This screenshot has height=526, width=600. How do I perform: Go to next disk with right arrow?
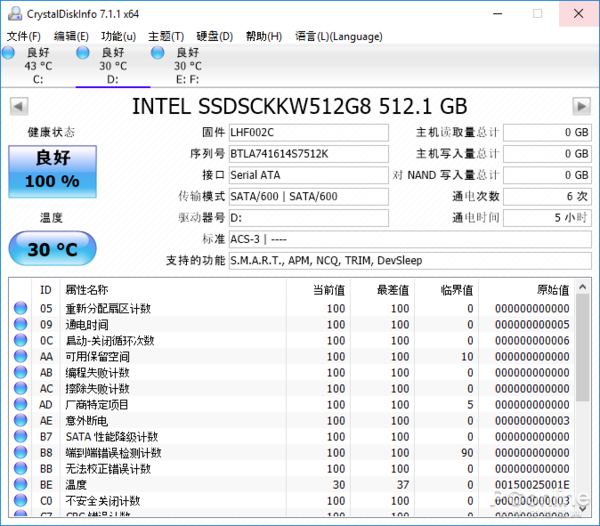[x=581, y=106]
